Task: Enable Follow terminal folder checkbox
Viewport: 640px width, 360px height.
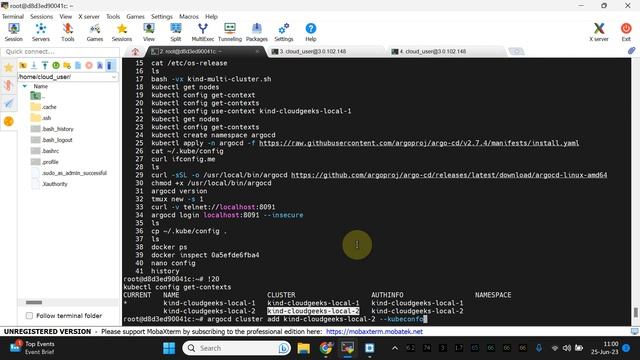Action: pos(29,316)
